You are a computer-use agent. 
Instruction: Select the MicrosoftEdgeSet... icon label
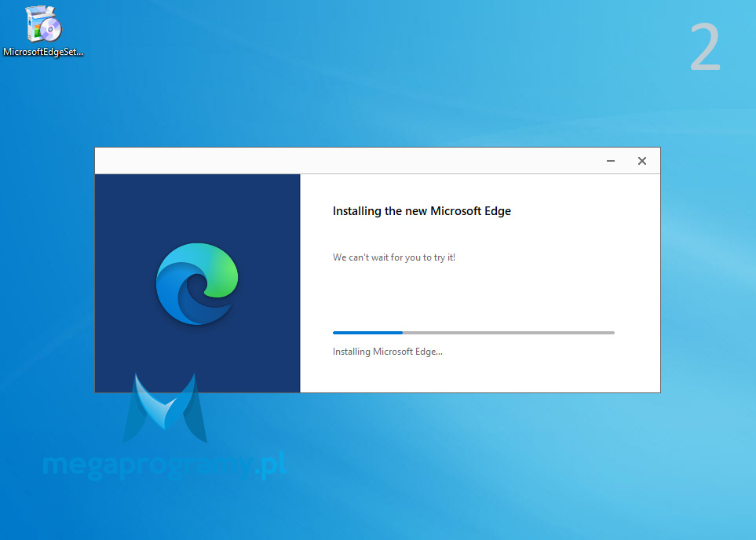(43, 53)
